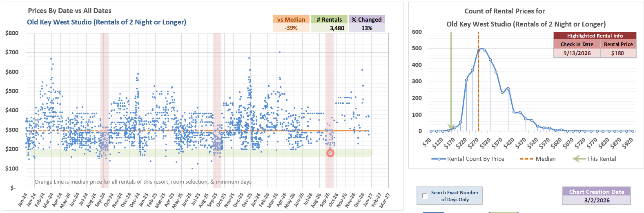Select the 13% changed value cell
Image resolution: width=644 pixels, height=213 pixels.
point(366,28)
